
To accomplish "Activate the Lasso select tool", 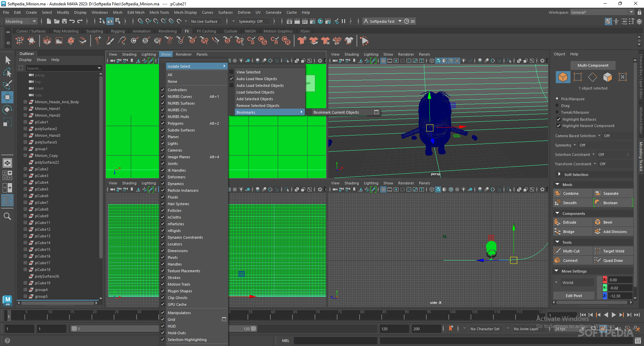I will tap(7, 72).
